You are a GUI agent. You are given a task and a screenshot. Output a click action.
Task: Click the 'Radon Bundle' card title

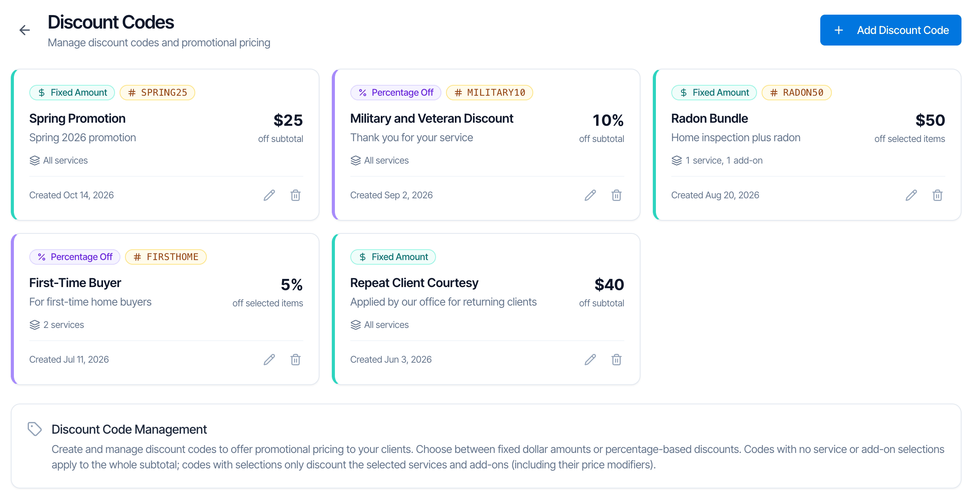pyautogui.click(x=710, y=118)
